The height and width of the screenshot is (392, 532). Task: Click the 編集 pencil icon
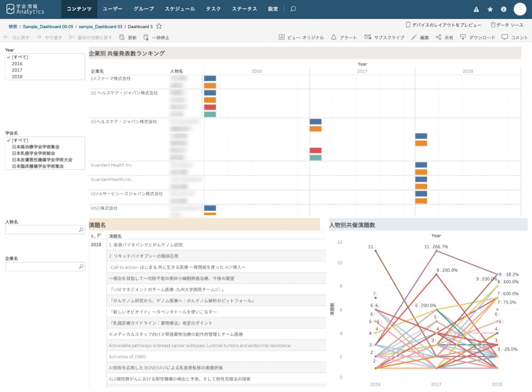pyautogui.click(x=414, y=37)
